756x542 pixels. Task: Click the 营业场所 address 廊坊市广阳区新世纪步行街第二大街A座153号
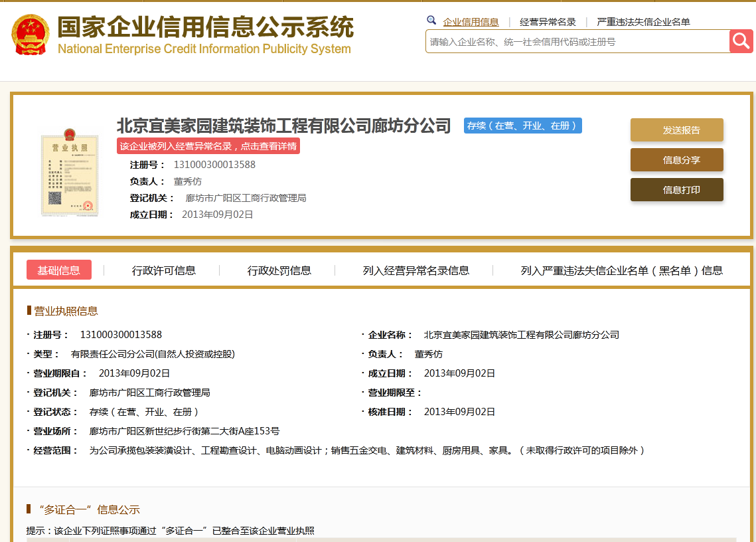pyautogui.click(x=184, y=431)
